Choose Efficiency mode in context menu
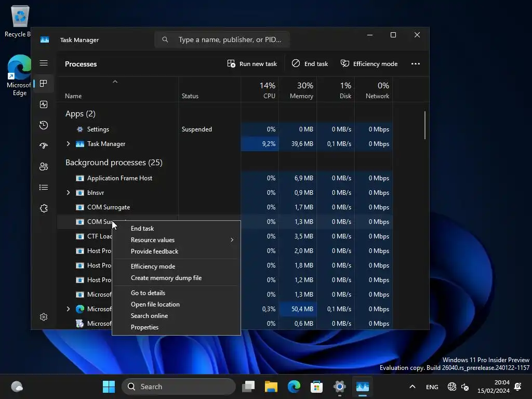Image resolution: width=532 pixels, height=399 pixels. [176, 267]
